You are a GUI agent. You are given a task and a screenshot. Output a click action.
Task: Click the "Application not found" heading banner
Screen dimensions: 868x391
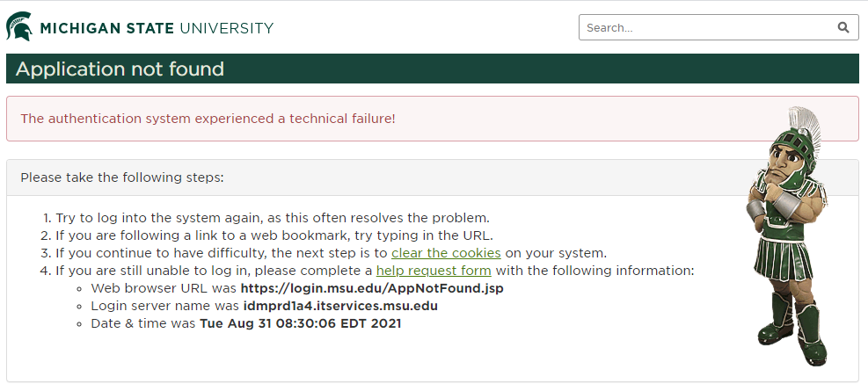[x=120, y=69]
